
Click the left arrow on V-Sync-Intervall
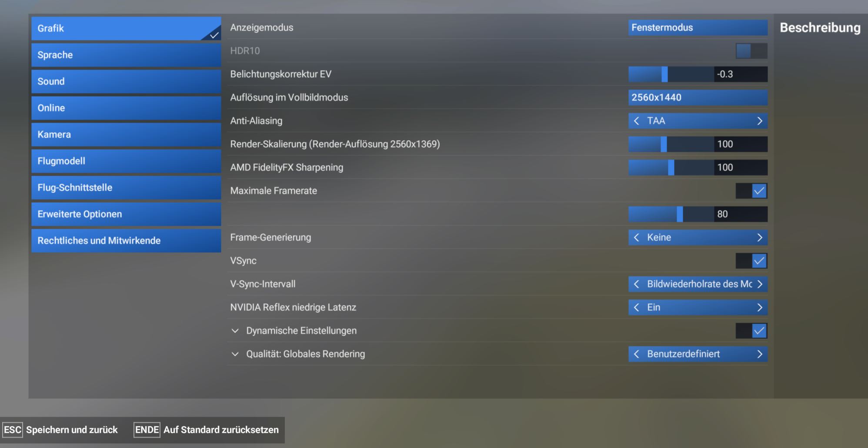click(636, 284)
